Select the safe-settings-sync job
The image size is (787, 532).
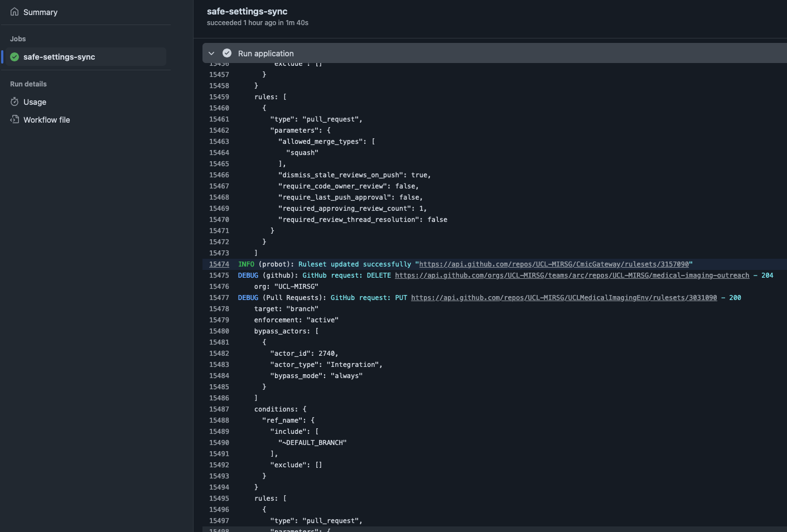point(59,57)
